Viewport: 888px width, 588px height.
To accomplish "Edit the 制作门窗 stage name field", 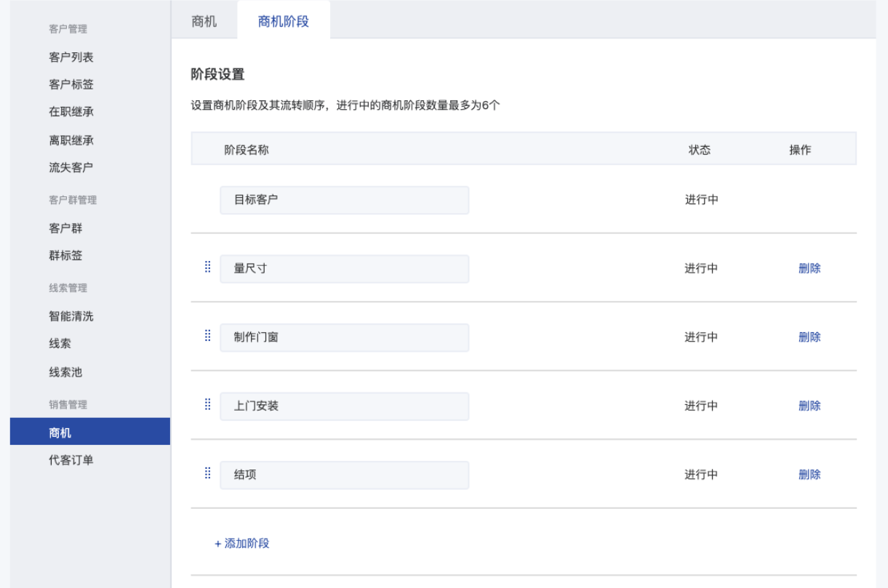I will tap(345, 337).
